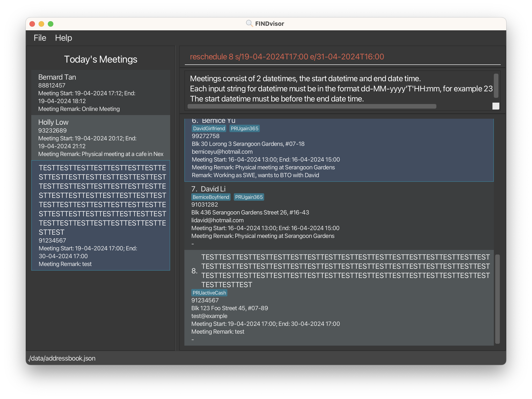The image size is (532, 399).
Task: Select Bernard Tan meeting card
Action: [x=100, y=93]
